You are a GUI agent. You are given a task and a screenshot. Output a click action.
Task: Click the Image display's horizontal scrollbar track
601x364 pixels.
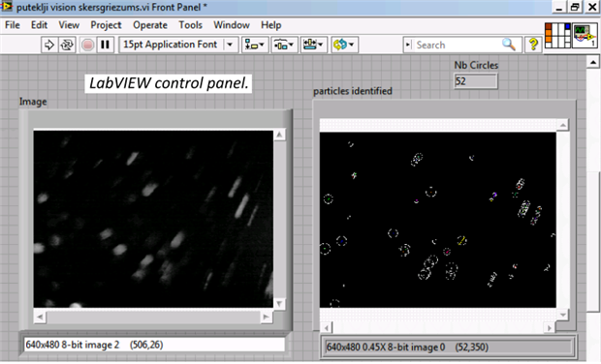153,317
